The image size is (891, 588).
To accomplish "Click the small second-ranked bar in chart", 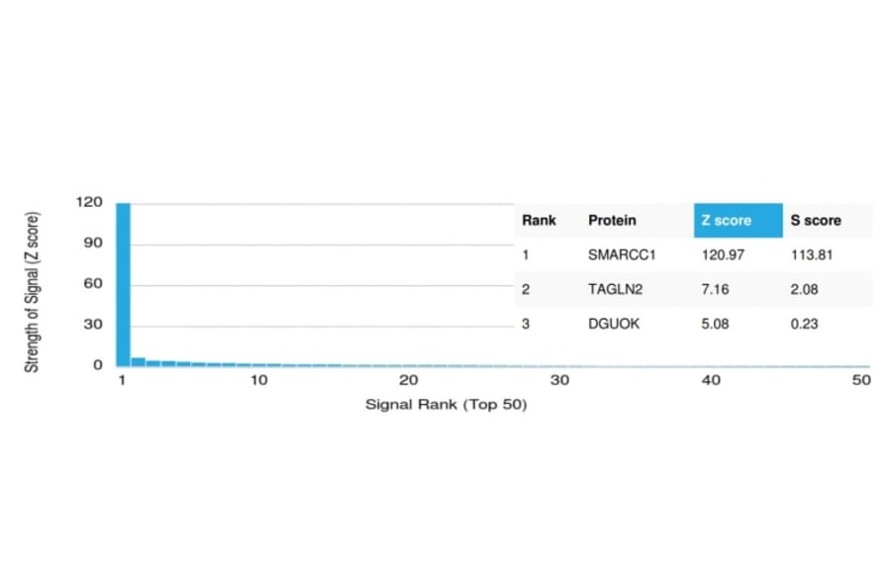I will pyautogui.click(x=139, y=361).
